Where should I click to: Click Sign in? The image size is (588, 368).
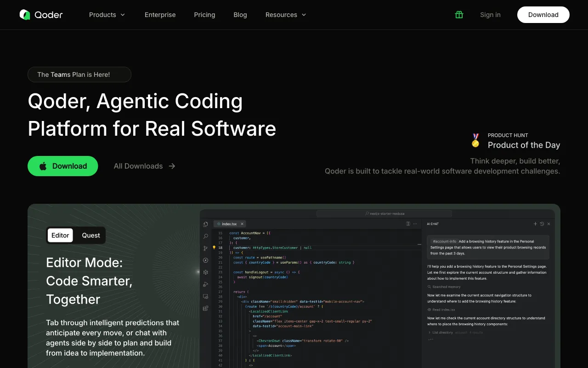tap(490, 15)
